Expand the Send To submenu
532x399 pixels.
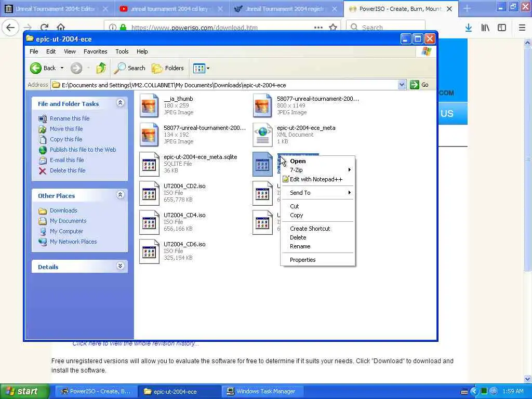tap(318, 193)
